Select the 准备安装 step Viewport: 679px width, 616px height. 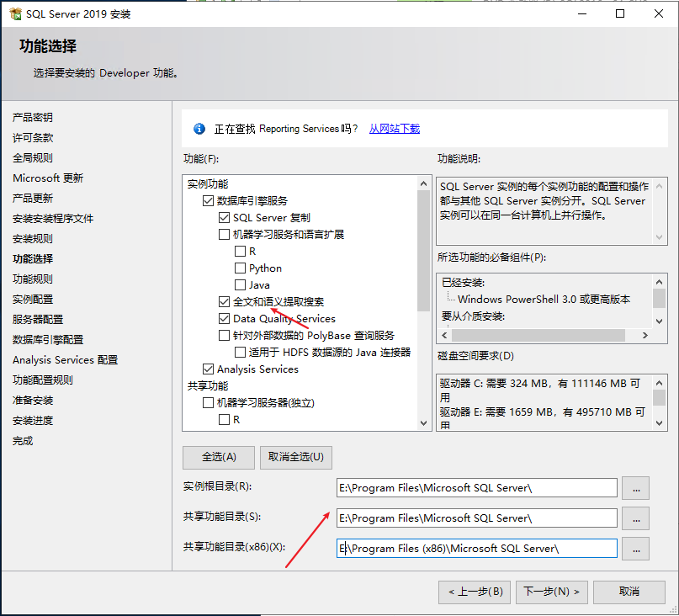coord(33,401)
